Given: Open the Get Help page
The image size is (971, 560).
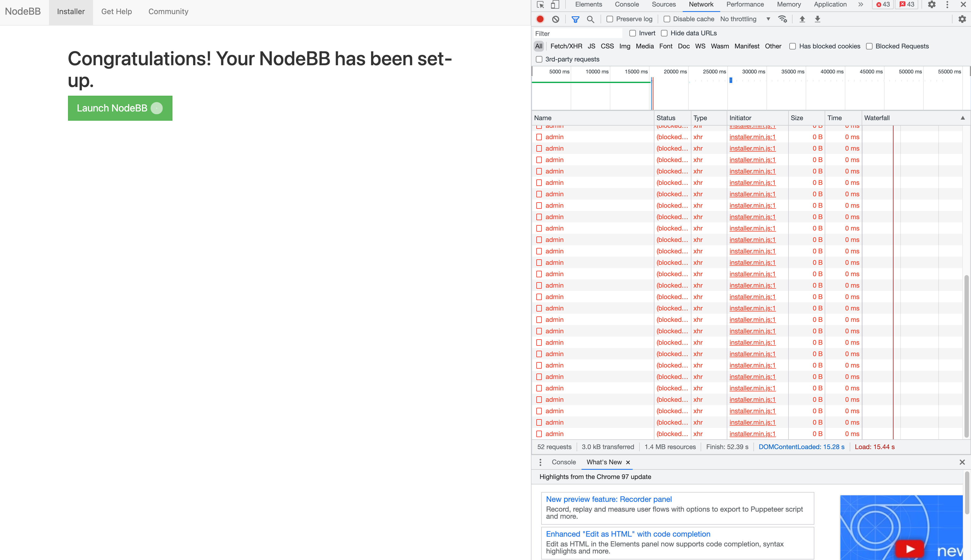Looking at the screenshot, I should (116, 11).
